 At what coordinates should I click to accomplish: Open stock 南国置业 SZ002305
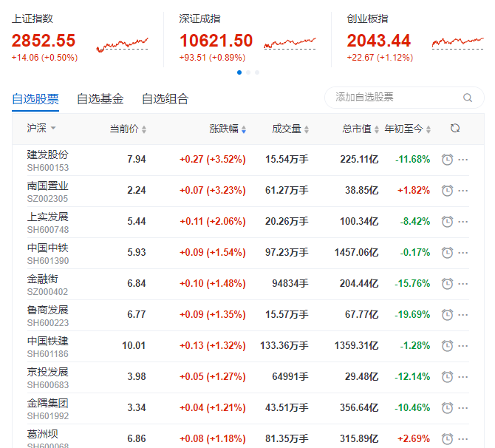[48, 191]
